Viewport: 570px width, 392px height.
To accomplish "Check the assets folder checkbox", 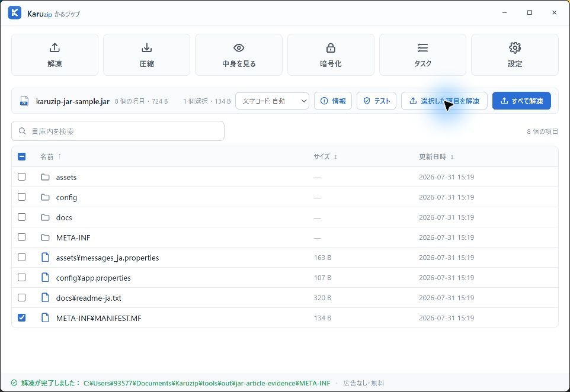I will tap(22, 177).
